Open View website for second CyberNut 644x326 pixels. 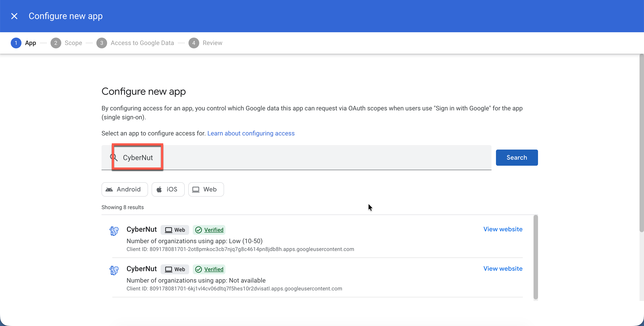pos(502,268)
